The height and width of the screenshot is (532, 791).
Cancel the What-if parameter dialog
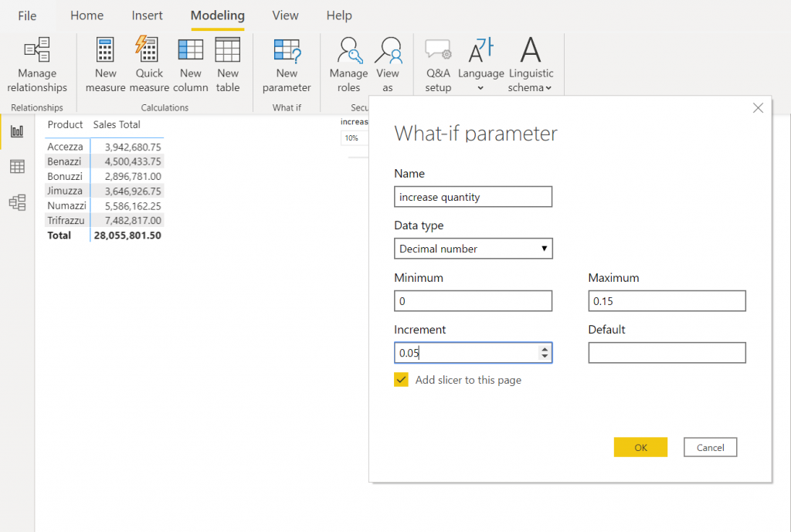pyautogui.click(x=710, y=447)
